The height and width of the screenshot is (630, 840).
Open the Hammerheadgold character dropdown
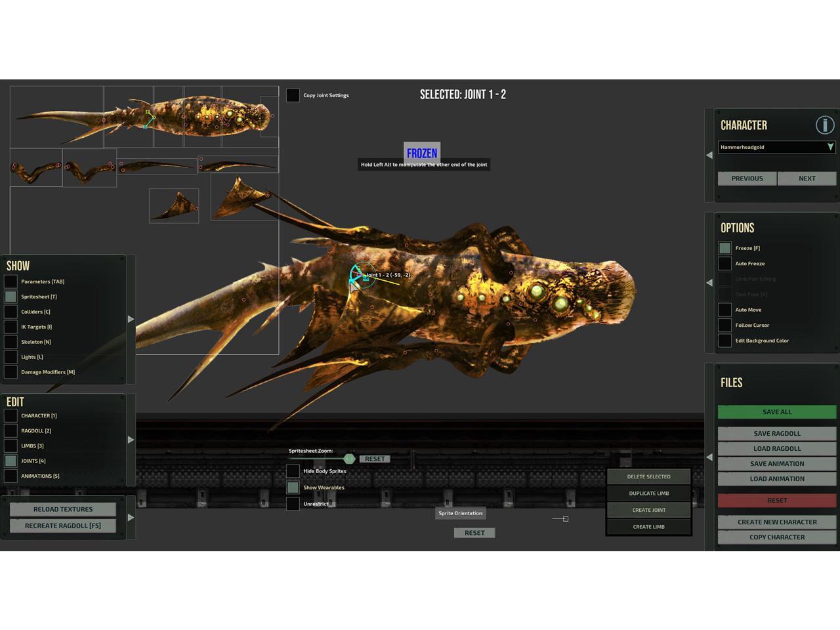(776, 147)
